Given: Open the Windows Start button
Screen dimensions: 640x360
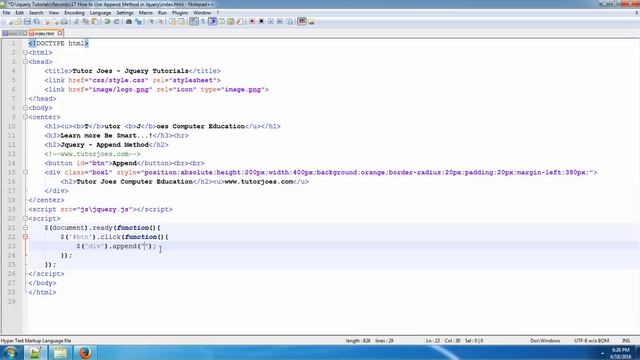Looking at the screenshot, I should [11, 353].
